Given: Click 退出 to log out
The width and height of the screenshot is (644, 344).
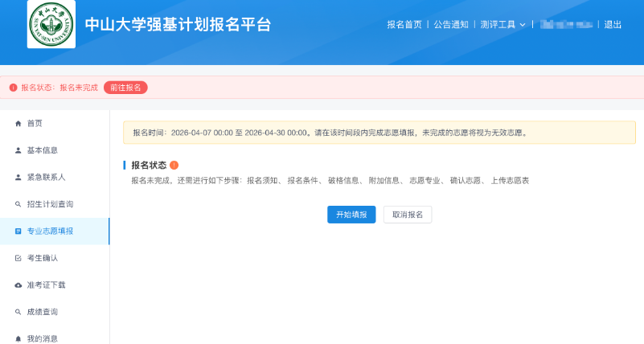Looking at the screenshot, I should coord(613,25).
